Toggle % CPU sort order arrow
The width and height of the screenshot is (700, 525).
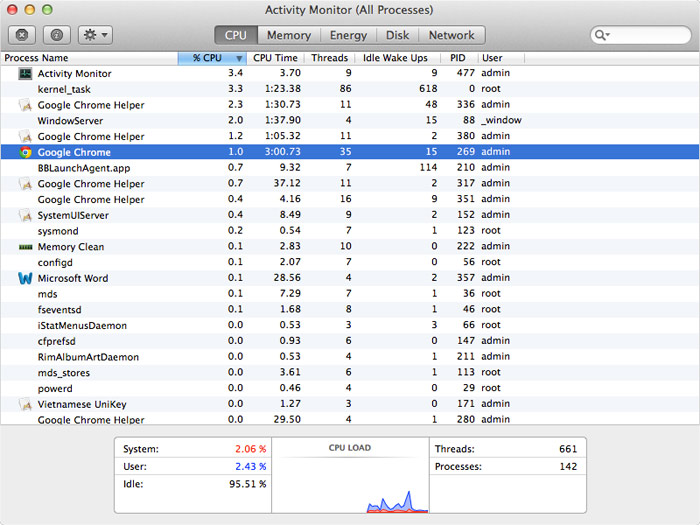coord(239,58)
